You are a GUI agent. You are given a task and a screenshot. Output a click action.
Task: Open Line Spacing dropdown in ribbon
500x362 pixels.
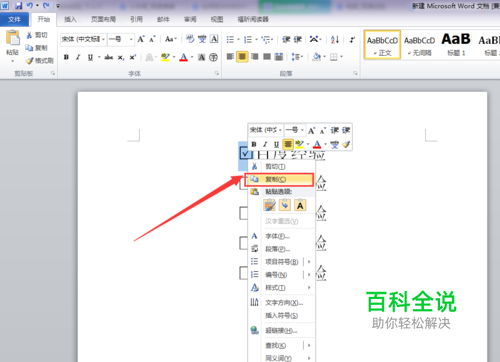point(297,57)
